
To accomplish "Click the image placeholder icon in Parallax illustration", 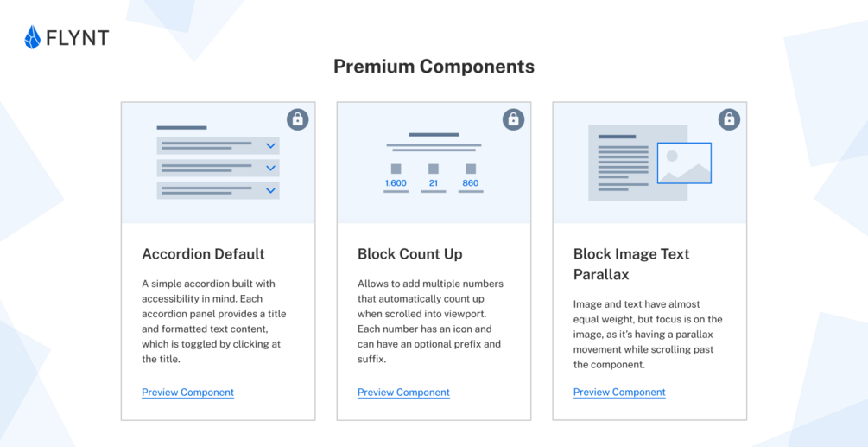I will click(684, 163).
